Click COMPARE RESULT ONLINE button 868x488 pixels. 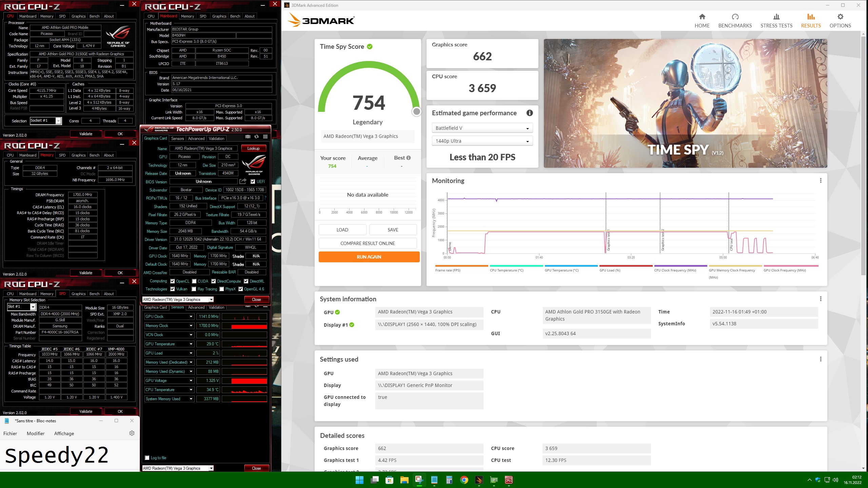tap(368, 243)
